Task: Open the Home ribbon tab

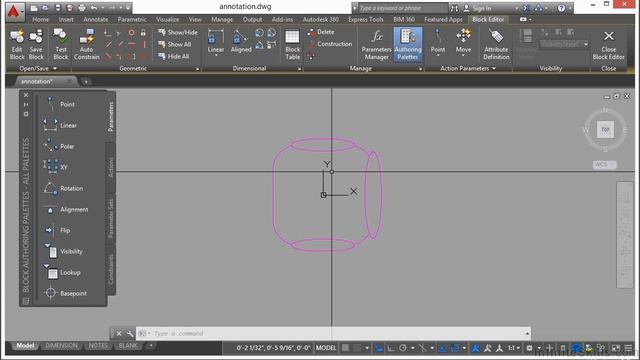Action: [40, 19]
